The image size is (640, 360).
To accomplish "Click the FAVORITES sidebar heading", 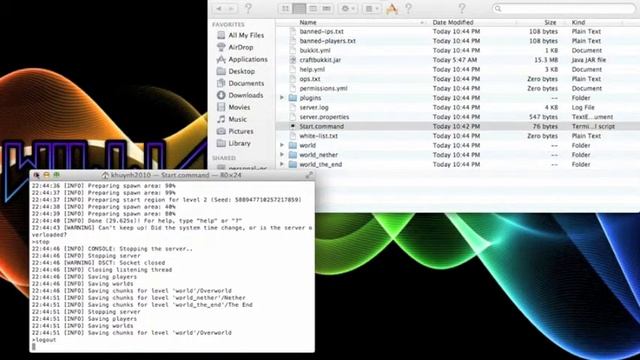I will pyautogui.click(x=228, y=24).
